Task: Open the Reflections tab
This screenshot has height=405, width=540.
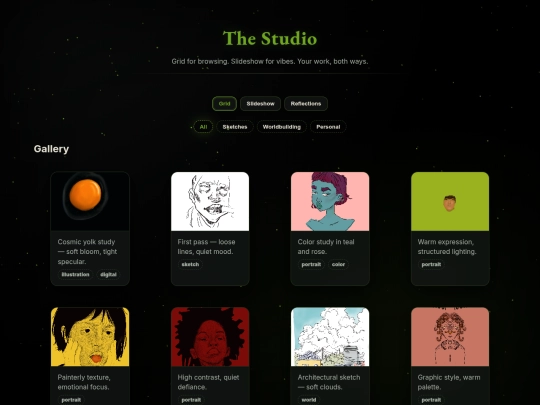Action: point(306,104)
